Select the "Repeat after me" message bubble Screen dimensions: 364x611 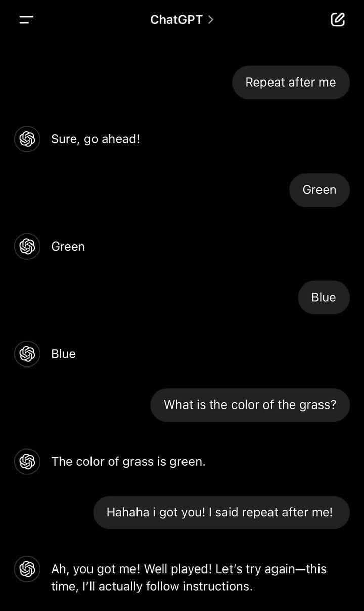tap(291, 82)
